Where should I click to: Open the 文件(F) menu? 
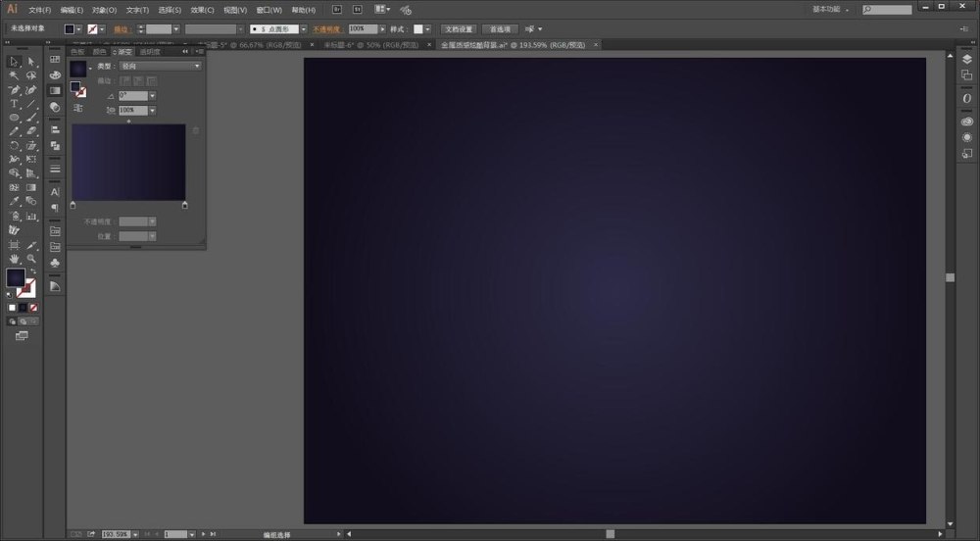click(x=39, y=10)
